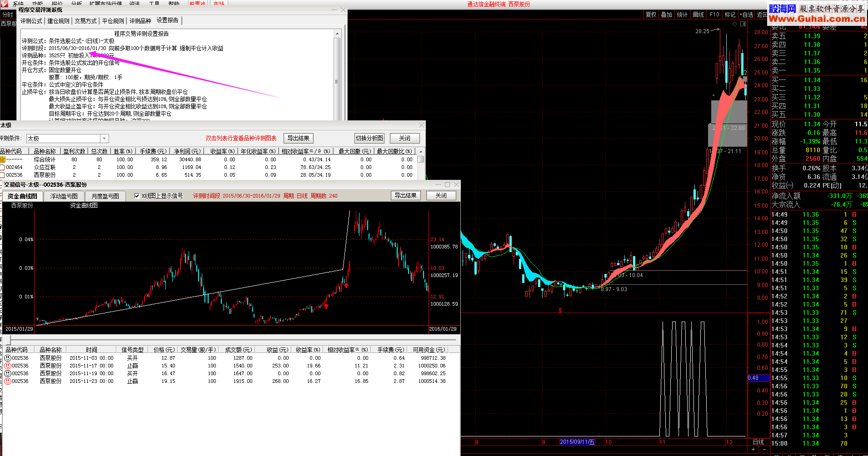Click the 2015-11-19 买开 signal row icon

coord(7,373)
